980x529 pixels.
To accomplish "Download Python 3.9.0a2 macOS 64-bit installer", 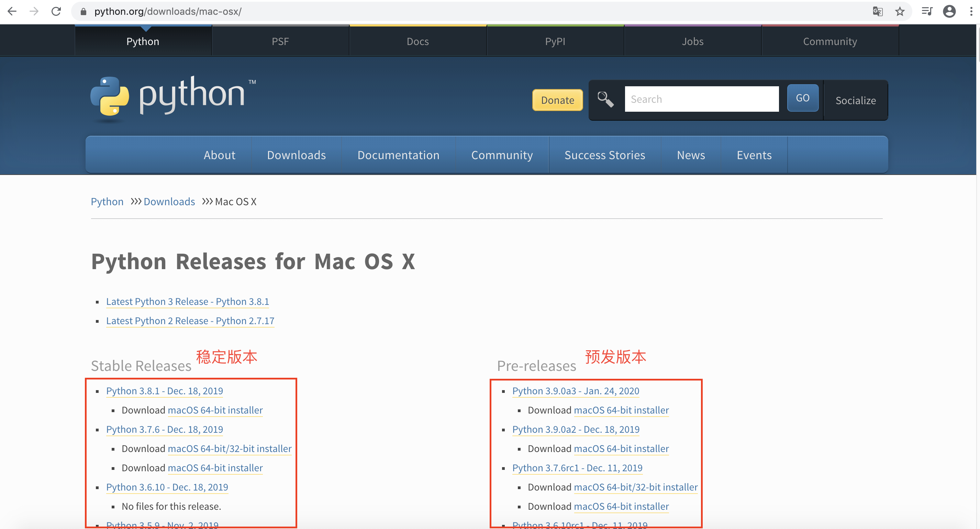I will (621, 449).
